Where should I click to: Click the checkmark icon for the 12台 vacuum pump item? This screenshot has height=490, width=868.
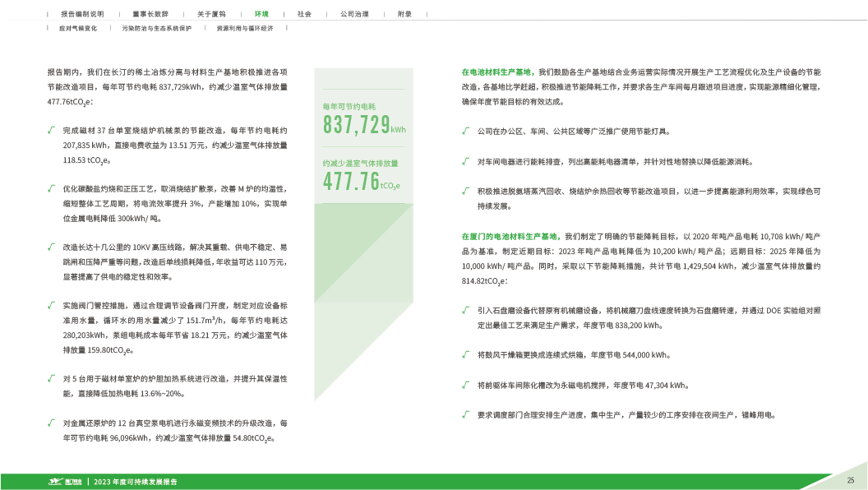coord(52,423)
